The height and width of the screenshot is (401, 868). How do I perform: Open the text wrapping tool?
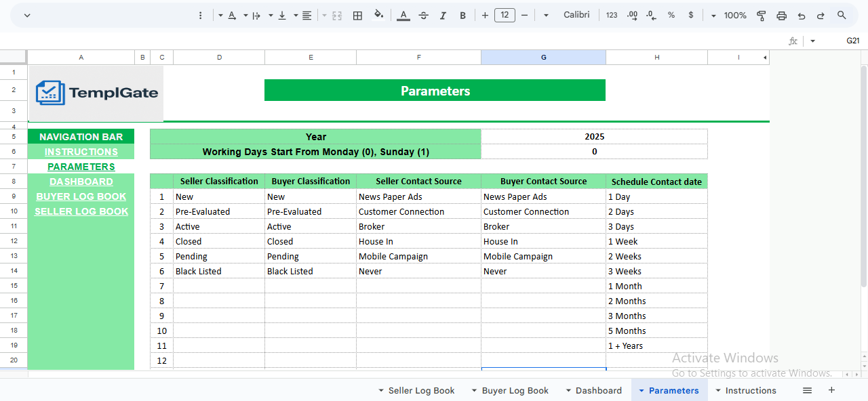256,15
